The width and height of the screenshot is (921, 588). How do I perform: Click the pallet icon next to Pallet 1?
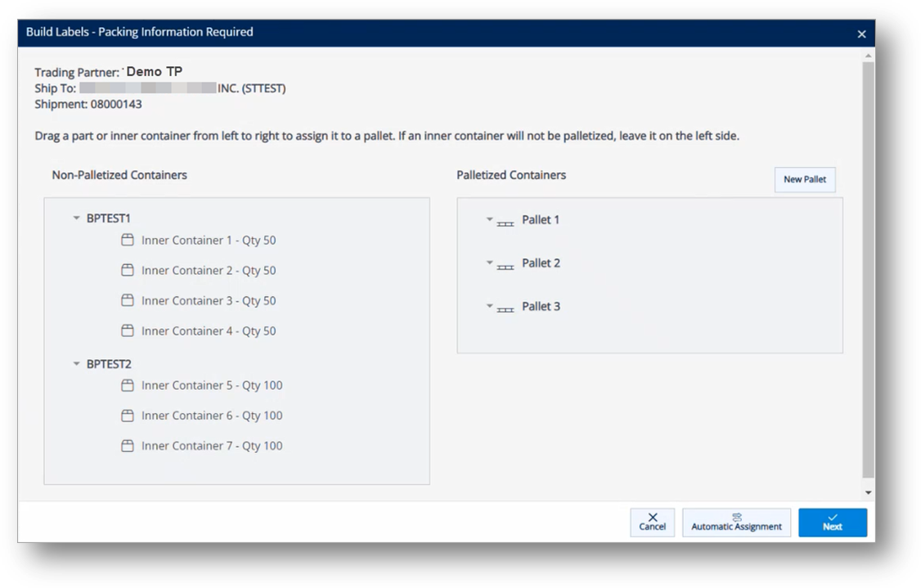(505, 221)
